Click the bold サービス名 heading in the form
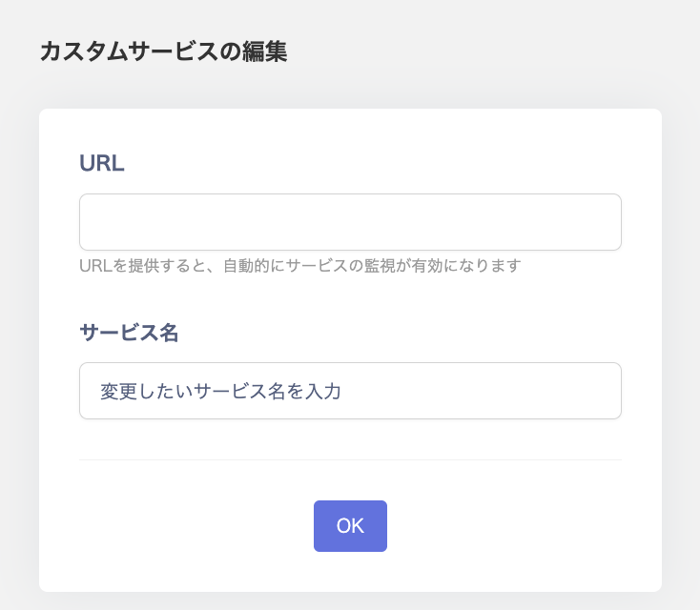Screen dimensions: 700x610 pos(129,333)
